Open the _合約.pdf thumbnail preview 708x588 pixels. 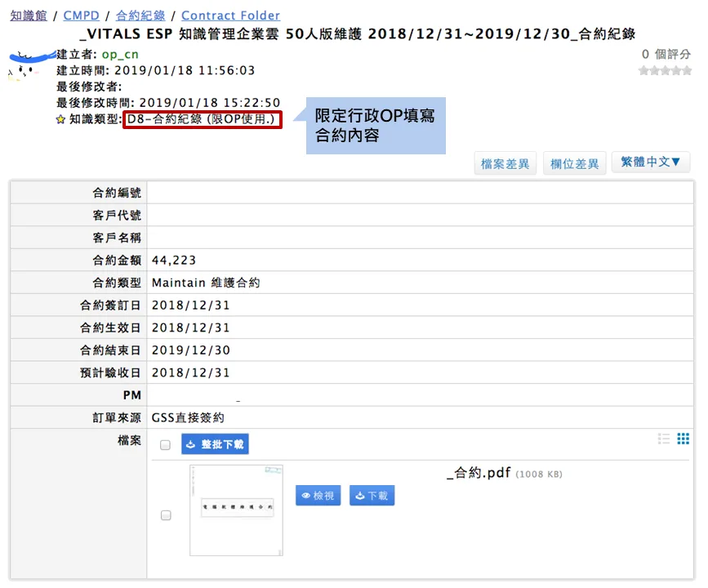236,510
